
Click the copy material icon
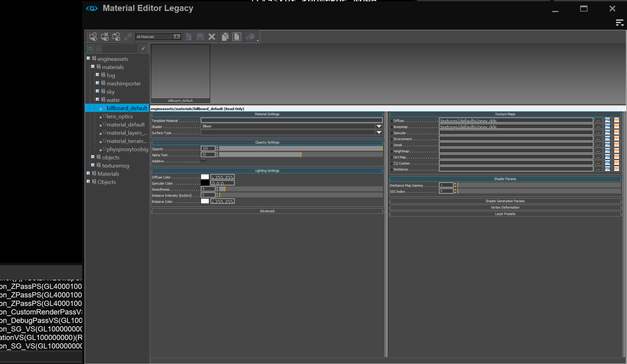[225, 37]
